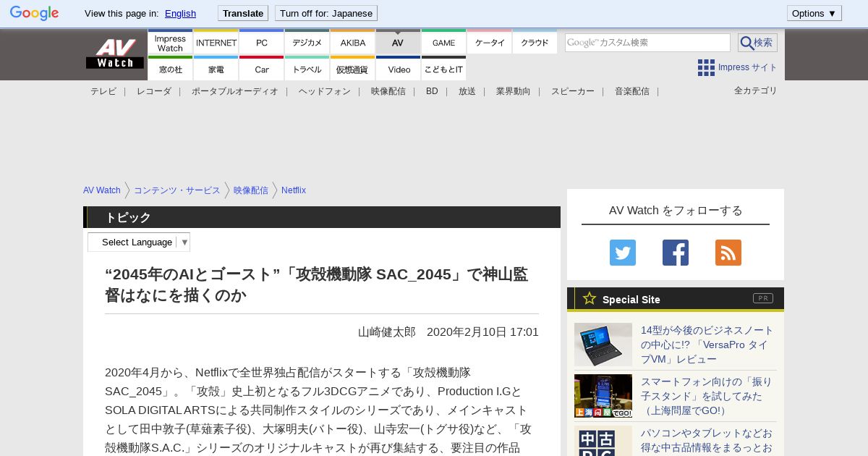Viewport: 868px width, 456px height.
Task: Open 全カテゴリ list
Action: (756, 90)
